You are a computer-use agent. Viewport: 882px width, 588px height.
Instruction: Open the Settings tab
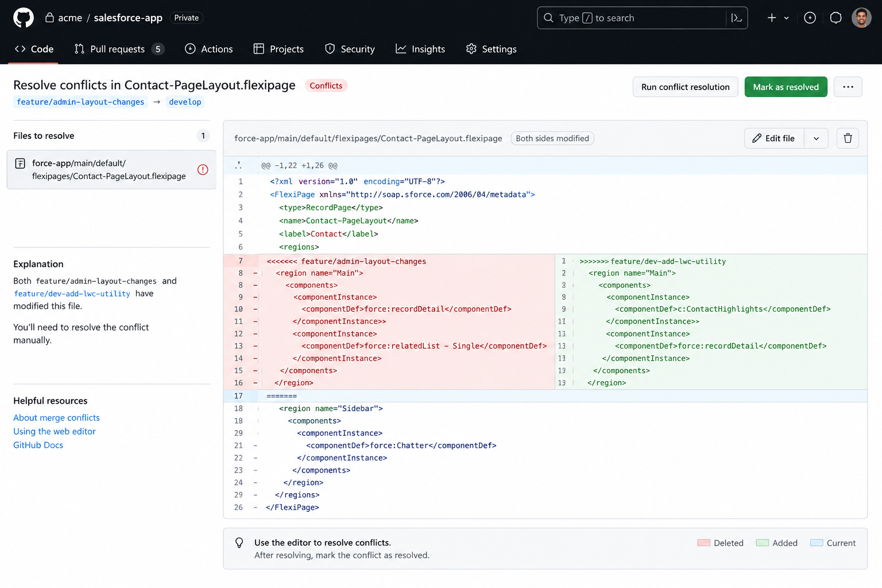tap(491, 49)
